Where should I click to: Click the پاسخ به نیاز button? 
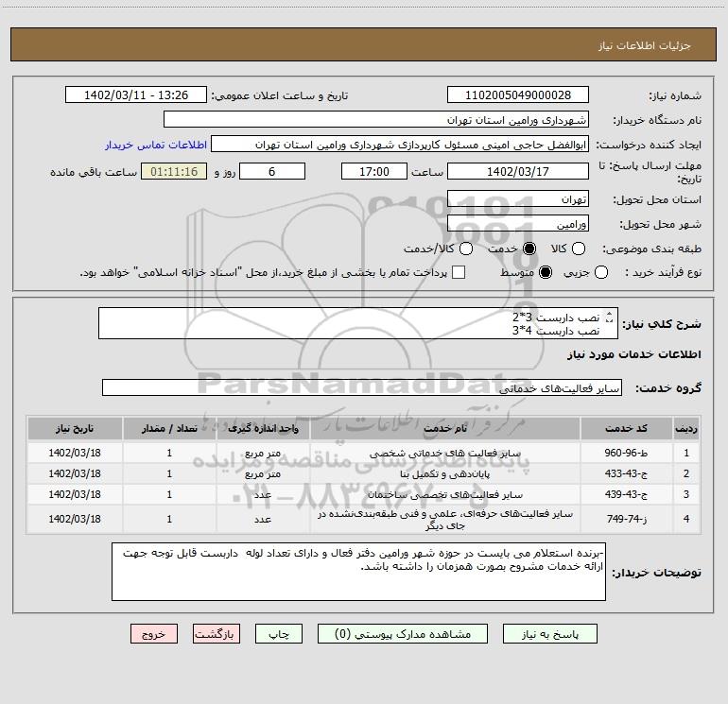pyautogui.click(x=550, y=634)
